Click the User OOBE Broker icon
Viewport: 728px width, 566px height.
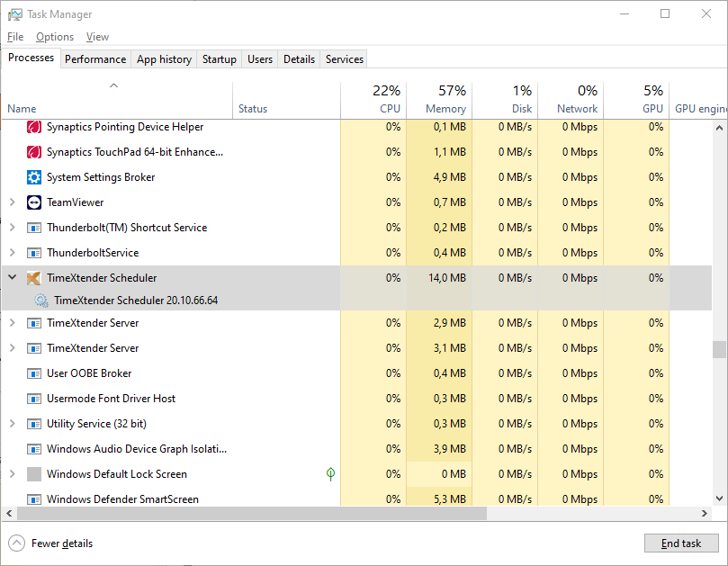click(x=34, y=373)
